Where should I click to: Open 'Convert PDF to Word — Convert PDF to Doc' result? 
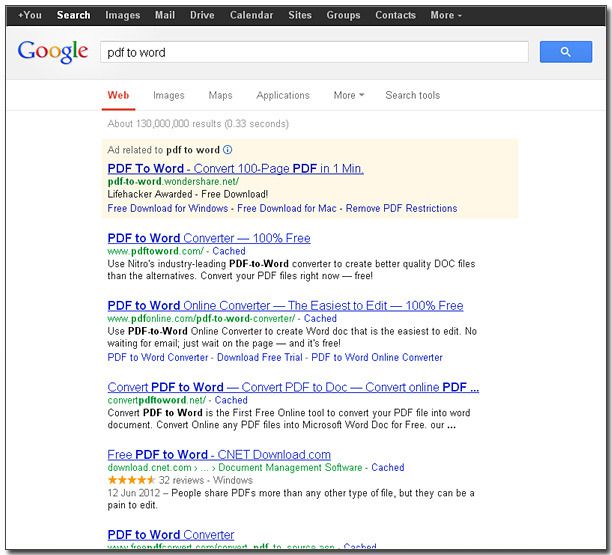click(293, 387)
